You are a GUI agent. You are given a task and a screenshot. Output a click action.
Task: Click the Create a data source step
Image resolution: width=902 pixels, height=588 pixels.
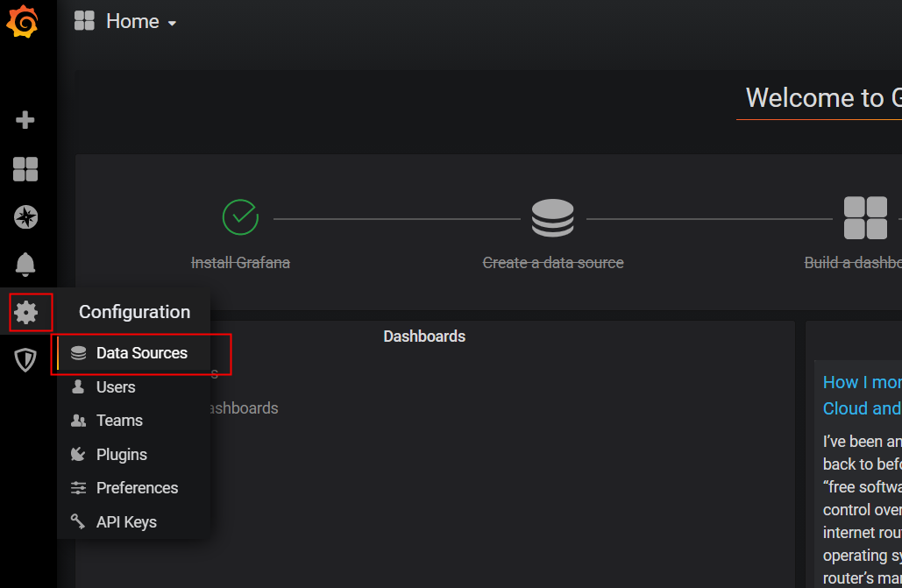coord(553,263)
